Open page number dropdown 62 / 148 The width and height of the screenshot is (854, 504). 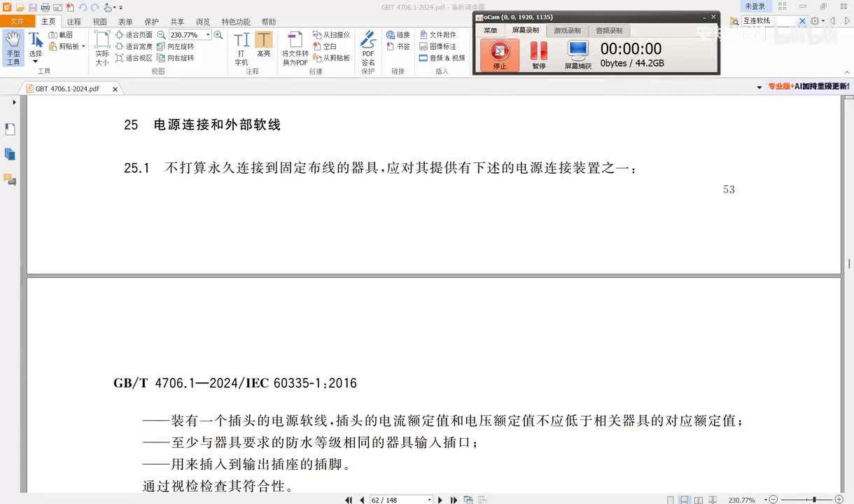[x=429, y=500]
